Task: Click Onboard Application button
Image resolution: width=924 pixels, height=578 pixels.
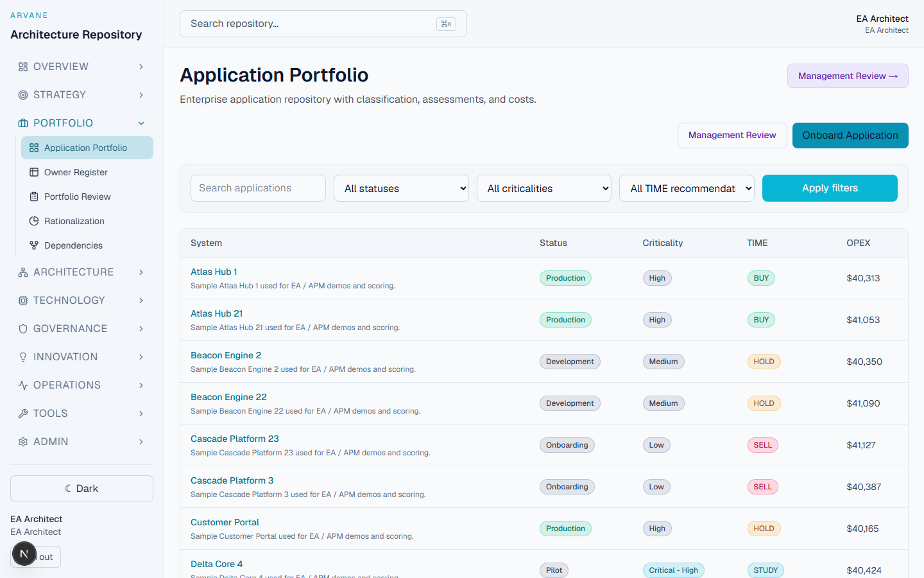Action: point(850,136)
